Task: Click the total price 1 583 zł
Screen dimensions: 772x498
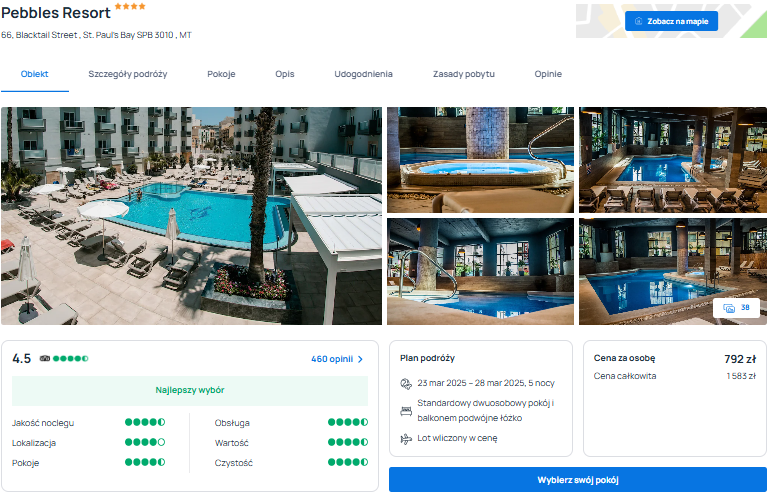Action: pos(741,376)
